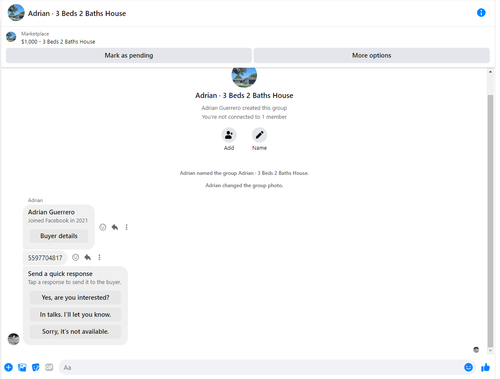Choose a sticker
The height and width of the screenshot is (379, 500).
click(x=36, y=367)
